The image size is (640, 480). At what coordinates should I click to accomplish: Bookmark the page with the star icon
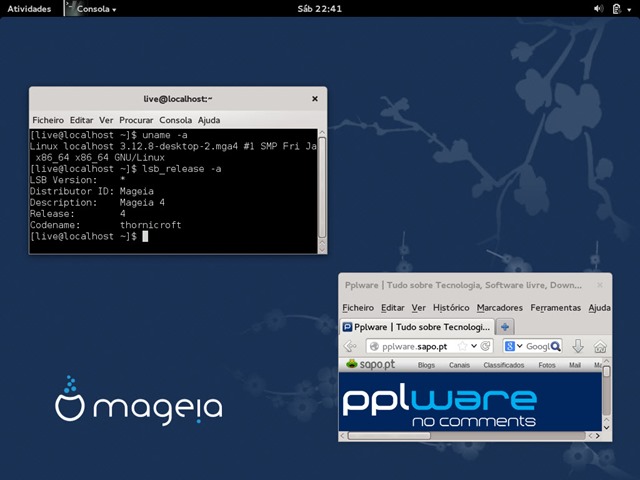[462, 347]
